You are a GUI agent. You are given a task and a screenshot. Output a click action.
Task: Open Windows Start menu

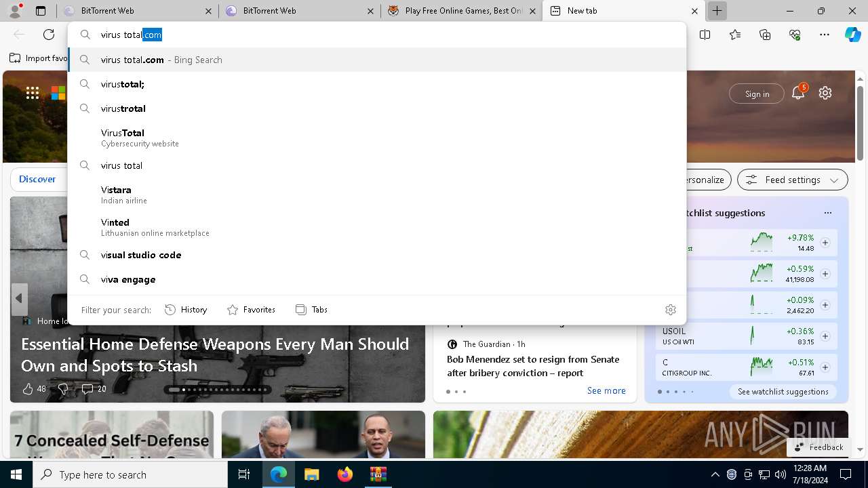(16, 474)
